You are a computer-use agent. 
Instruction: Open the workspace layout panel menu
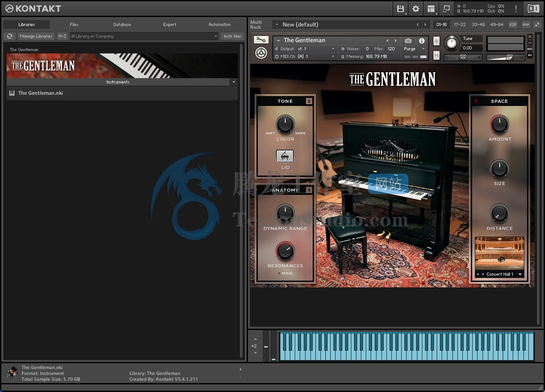pos(431,9)
